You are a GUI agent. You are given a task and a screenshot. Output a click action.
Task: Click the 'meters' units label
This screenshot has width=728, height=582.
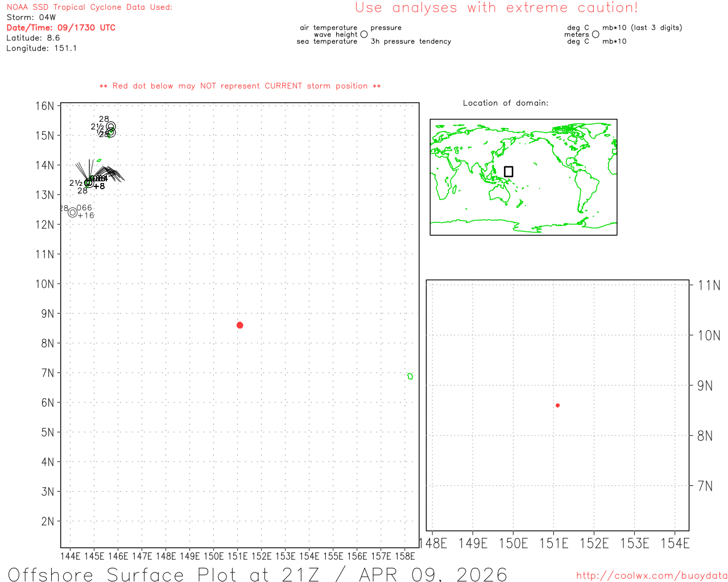pyautogui.click(x=577, y=35)
